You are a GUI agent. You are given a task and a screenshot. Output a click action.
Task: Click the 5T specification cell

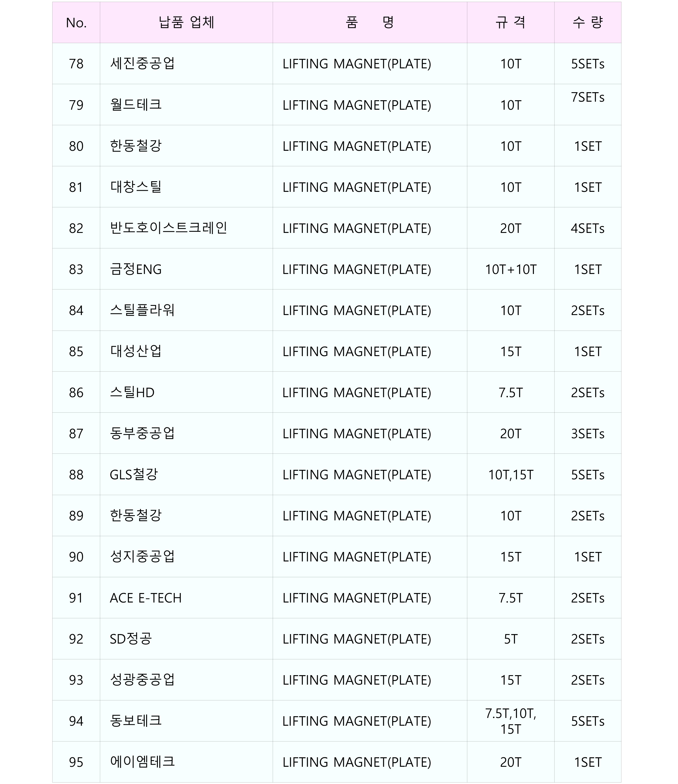point(510,639)
